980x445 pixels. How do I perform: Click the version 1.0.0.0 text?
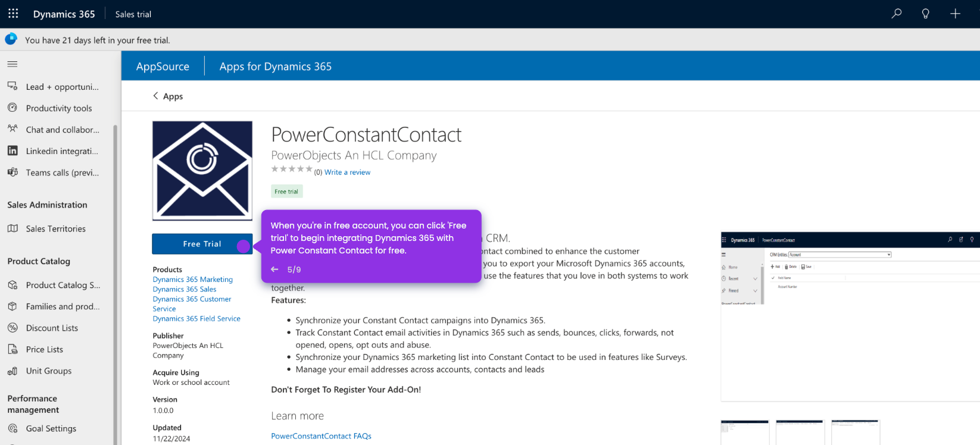(x=163, y=410)
